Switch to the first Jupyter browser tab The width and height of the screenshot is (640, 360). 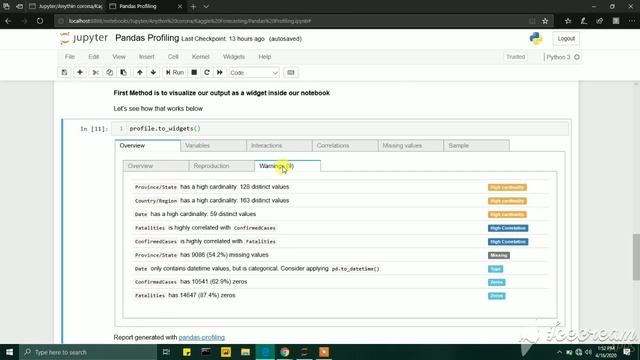[65, 7]
